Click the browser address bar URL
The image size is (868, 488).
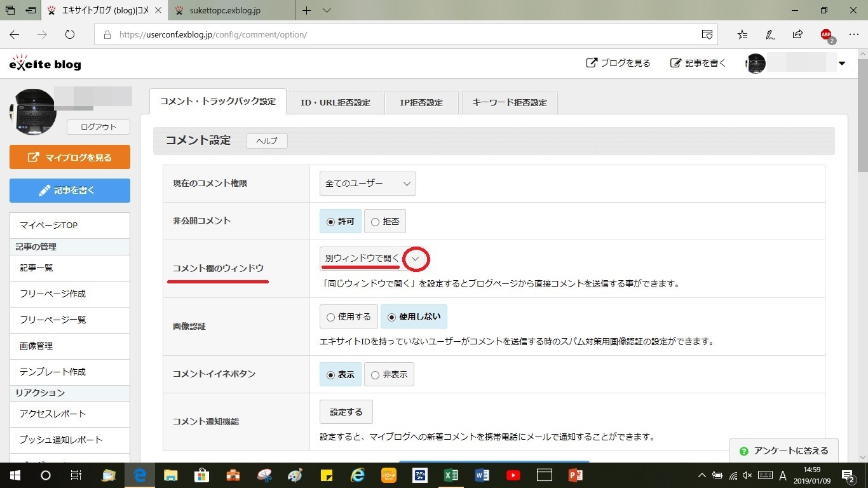point(214,34)
